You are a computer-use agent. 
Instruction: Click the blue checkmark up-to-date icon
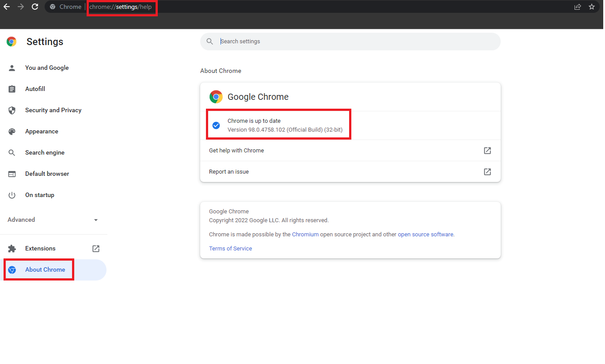point(216,125)
